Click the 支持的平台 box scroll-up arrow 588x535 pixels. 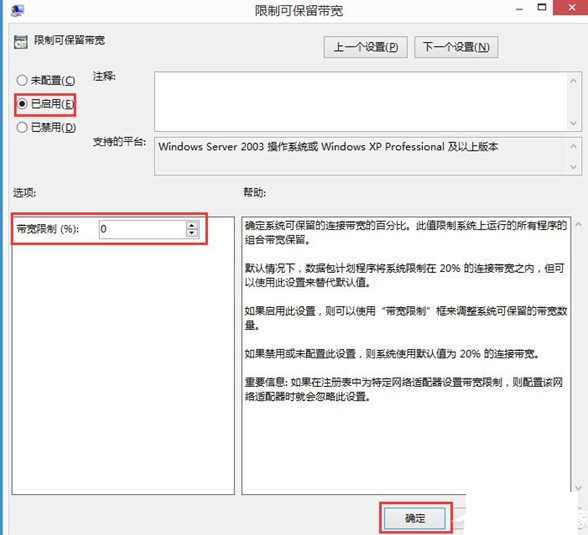pos(573,146)
